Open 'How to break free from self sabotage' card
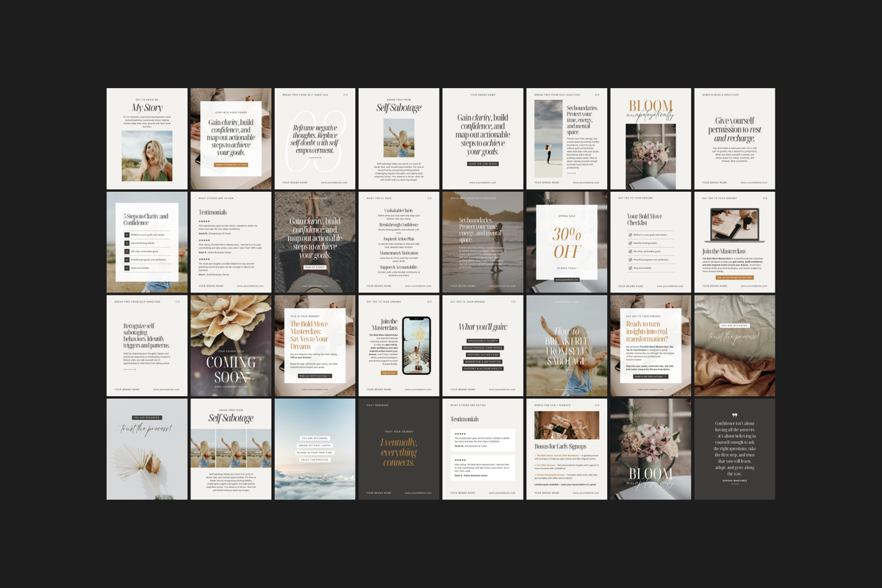This screenshot has width=882, height=588. pyautogui.click(x=567, y=346)
